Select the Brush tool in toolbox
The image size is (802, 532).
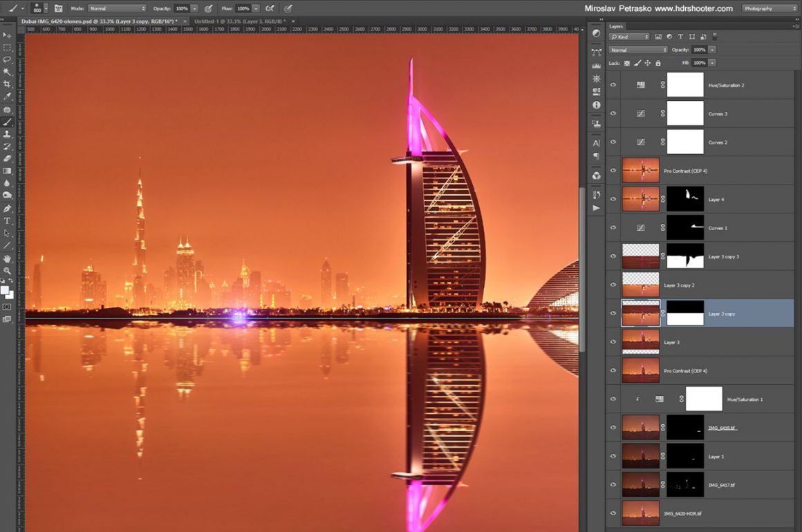(7, 122)
